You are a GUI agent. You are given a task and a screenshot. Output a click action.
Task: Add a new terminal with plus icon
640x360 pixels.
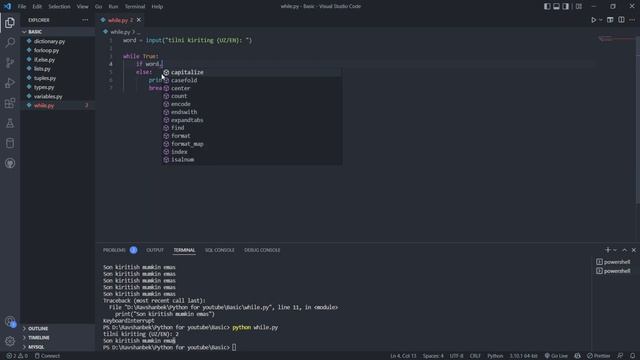coord(608,250)
